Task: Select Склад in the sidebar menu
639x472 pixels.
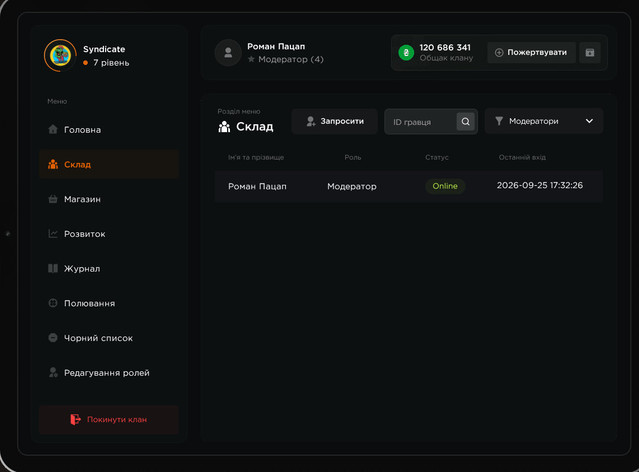Action: pyautogui.click(x=109, y=164)
